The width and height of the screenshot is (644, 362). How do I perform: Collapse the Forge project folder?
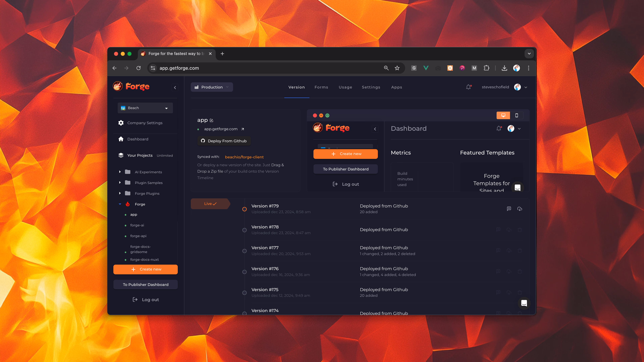pos(120,204)
